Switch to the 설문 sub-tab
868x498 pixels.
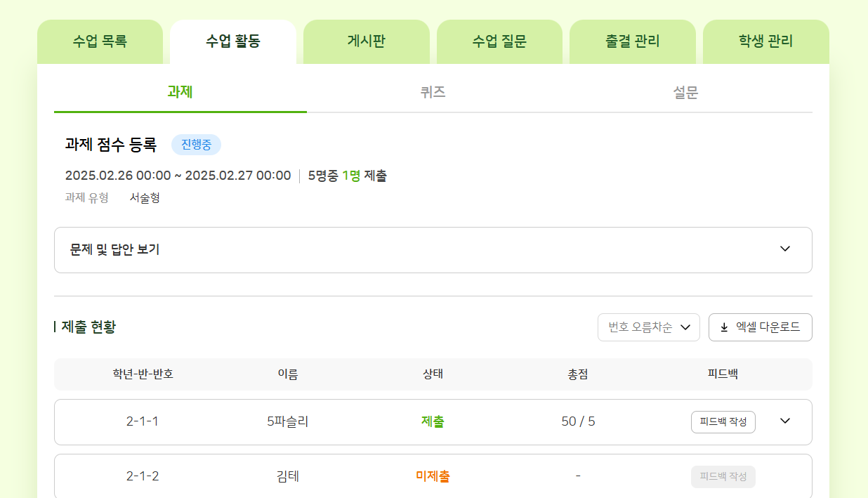[x=685, y=92]
